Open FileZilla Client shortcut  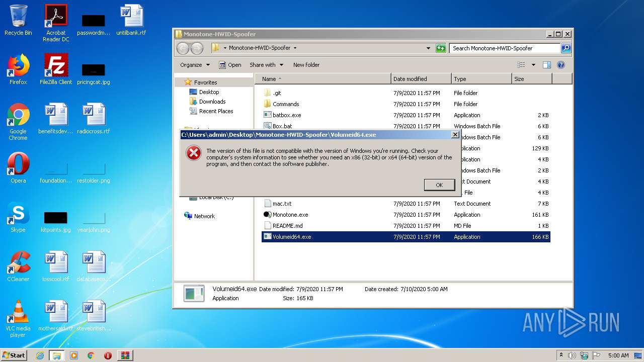pos(56,69)
